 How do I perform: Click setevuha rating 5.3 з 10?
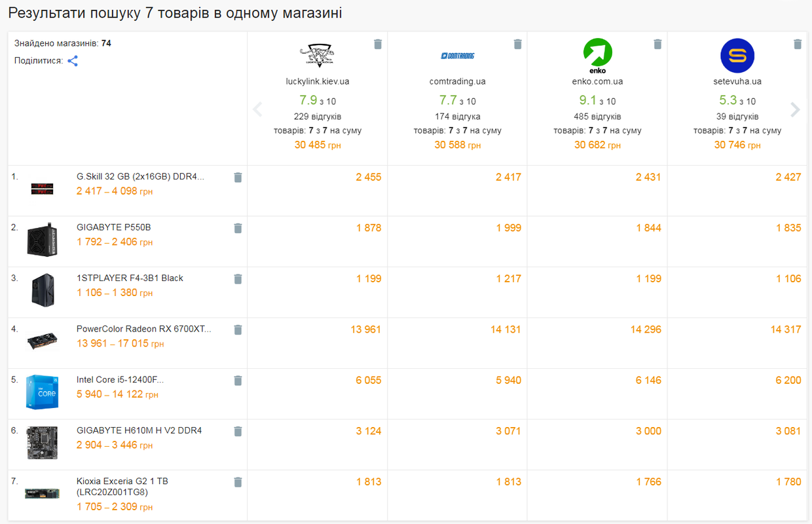(737, 100)
